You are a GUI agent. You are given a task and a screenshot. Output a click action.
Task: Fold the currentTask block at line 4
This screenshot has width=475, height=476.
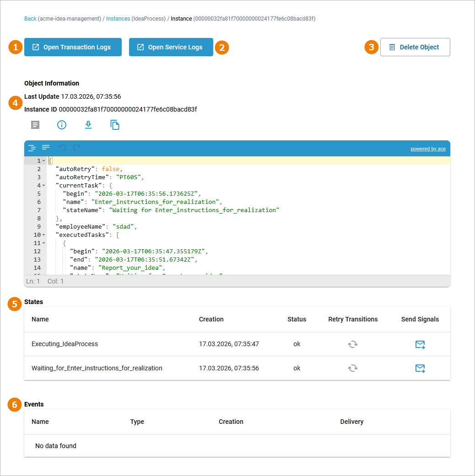[44, 186]
